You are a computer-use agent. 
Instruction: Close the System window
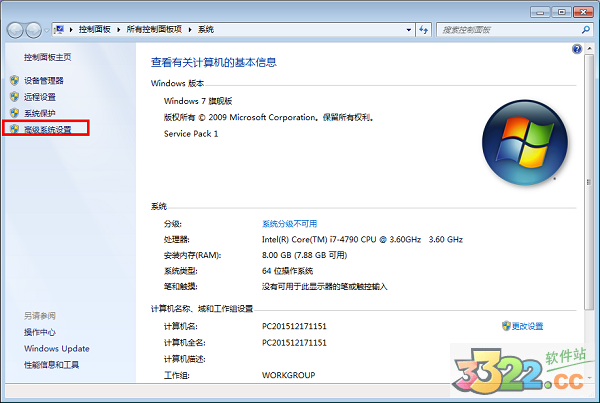583,12
